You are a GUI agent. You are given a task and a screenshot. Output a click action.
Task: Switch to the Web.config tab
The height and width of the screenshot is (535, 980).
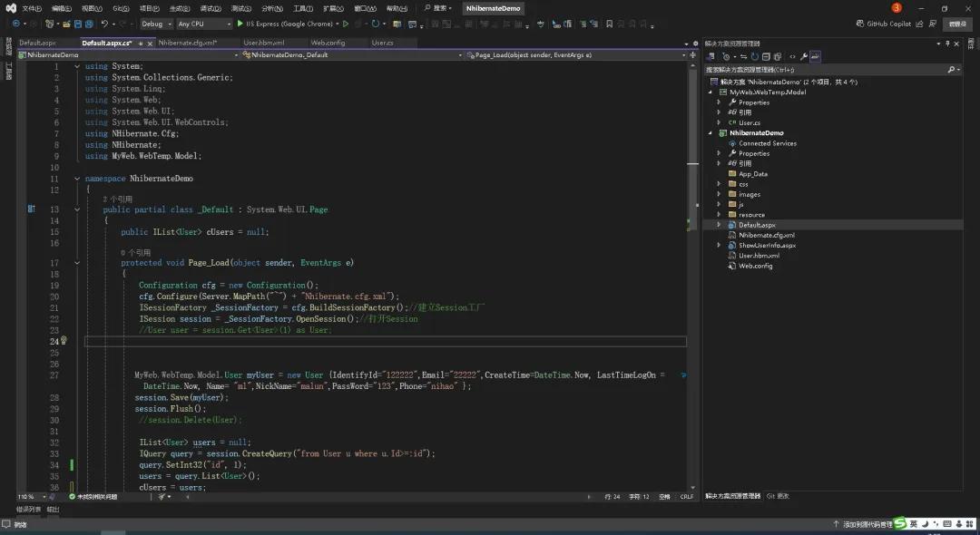328,43
